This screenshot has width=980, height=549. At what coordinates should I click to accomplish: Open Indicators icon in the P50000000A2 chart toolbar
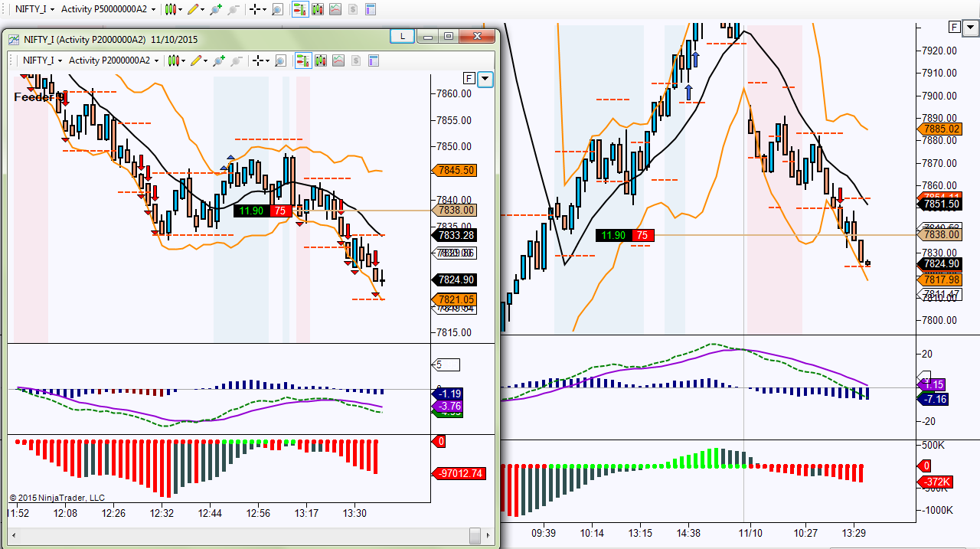coord(335,9)
